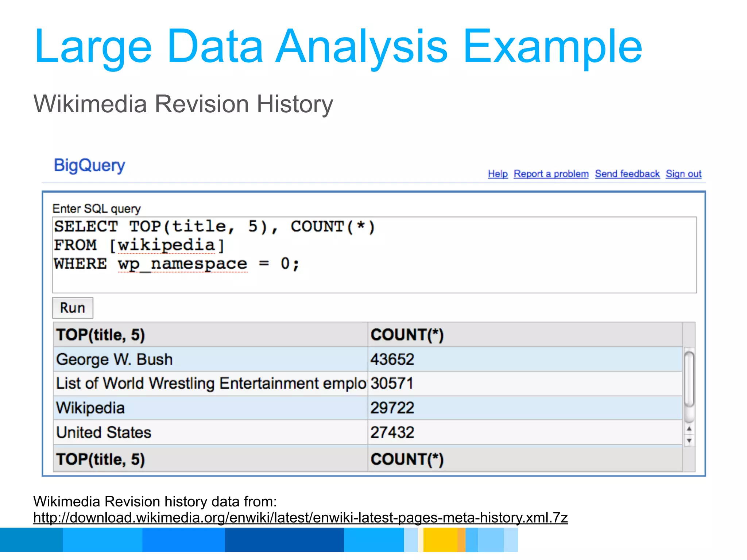This screenshot has height=560, width=747.
Task: Click the 43652 count value
Action: click(392, 359)
